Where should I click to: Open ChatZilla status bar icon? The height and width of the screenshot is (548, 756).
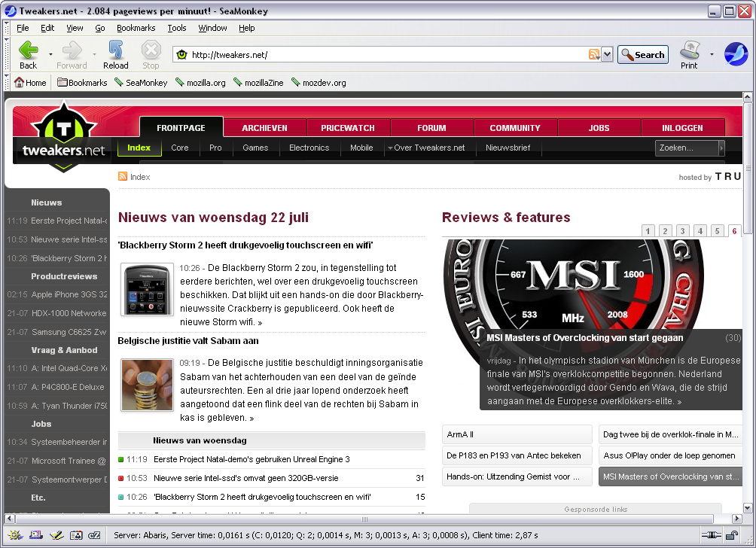pos(95,534)
